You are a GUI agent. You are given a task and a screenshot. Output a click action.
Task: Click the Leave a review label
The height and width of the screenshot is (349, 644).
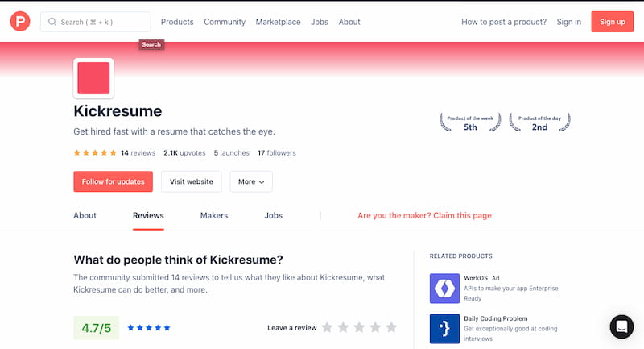coord(291,327)
